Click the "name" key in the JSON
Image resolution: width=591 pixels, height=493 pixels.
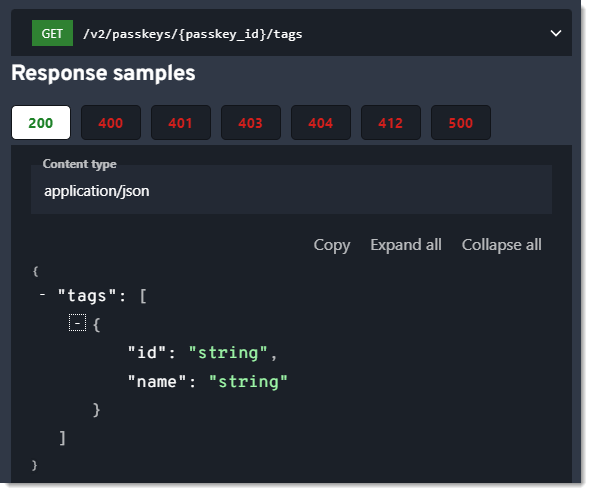point(157,381)
